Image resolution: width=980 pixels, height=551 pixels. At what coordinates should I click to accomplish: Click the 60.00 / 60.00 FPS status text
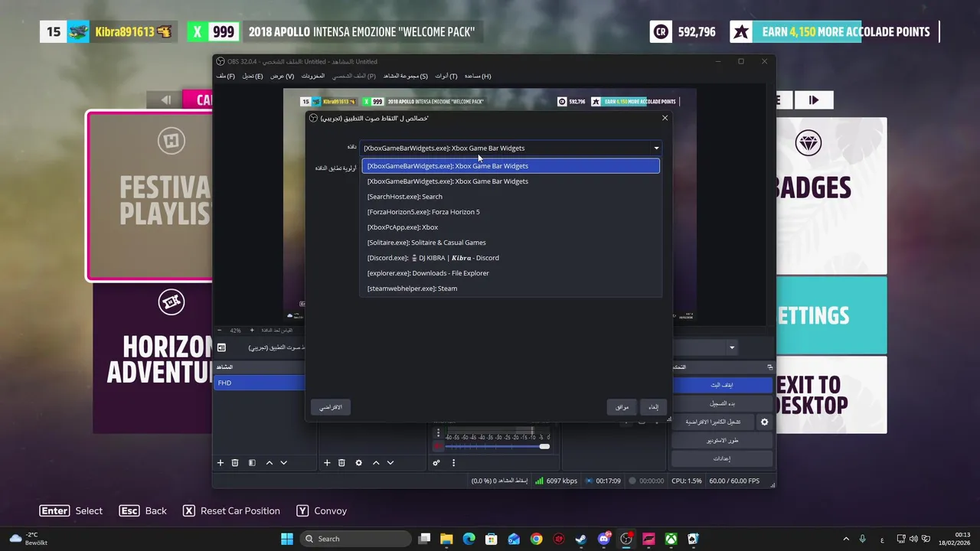(x=734, y=481)
